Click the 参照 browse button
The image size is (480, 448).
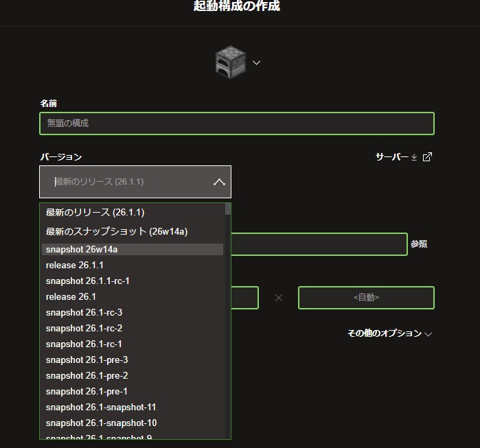pyautogui.click(x=419, y=244)
